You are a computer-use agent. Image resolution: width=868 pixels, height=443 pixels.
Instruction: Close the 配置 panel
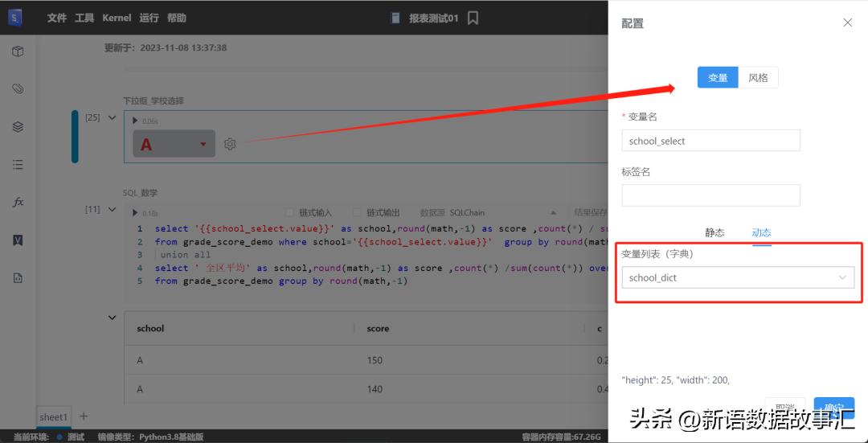click(x=848, y=23)
